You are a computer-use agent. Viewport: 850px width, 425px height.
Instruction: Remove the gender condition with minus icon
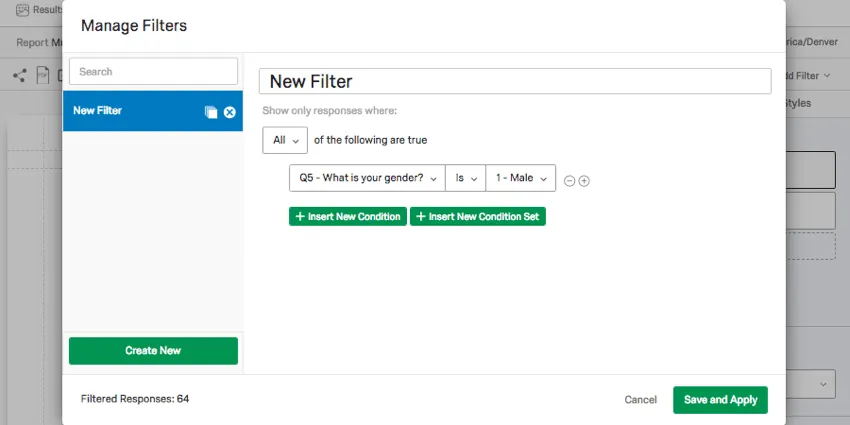(x=570, y=181)
